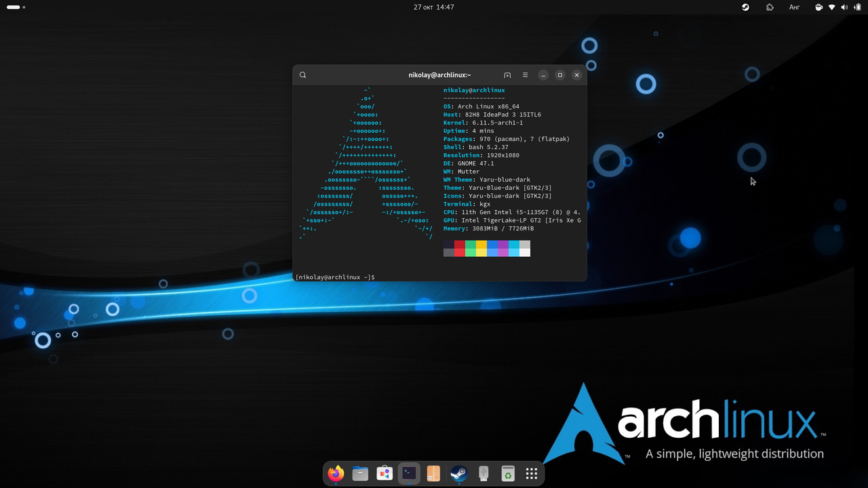Open the terminal hamburger menu

point(525,75)
